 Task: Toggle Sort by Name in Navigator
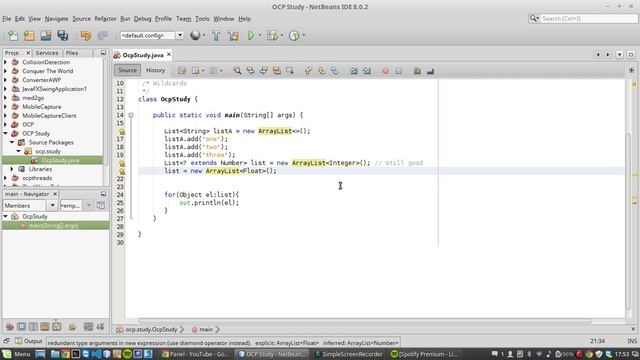pos(88,327)
